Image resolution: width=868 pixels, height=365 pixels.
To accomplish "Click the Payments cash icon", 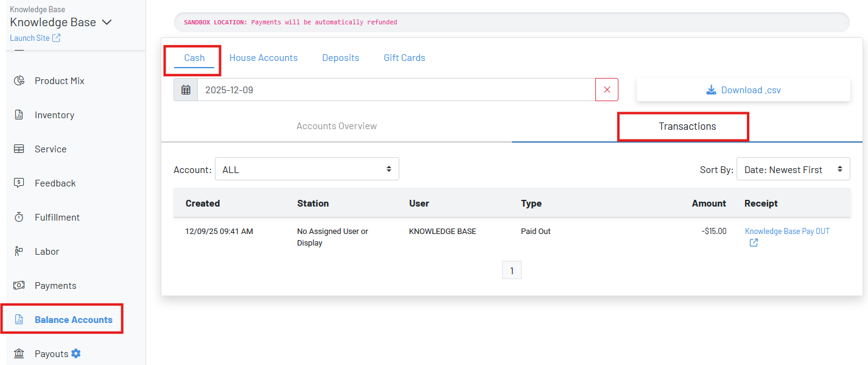I will [x=19, y=286].
